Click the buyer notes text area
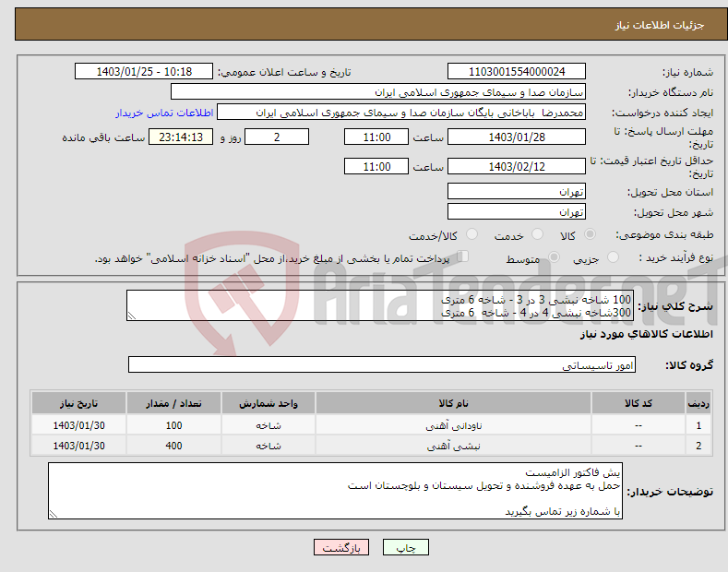Image resolution: width=728 pixels, height=572 pixels. click(x=335, y=491)
